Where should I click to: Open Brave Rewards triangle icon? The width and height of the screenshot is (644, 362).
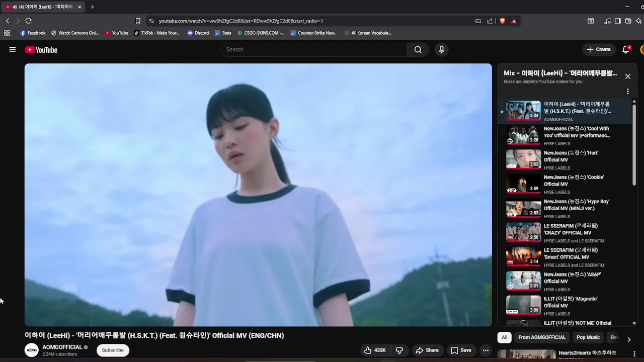[x=514, y=21]
